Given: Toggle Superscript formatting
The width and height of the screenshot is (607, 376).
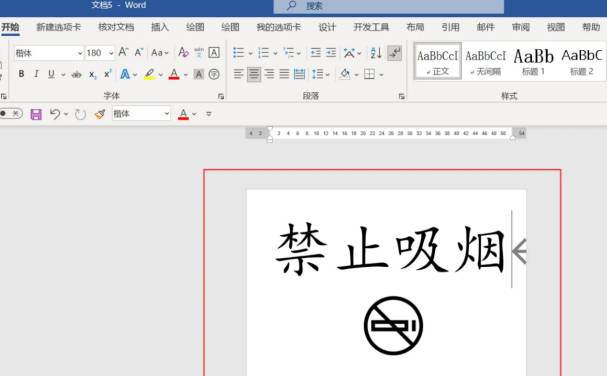Looking at the screenshot, I should pos(108,74).
